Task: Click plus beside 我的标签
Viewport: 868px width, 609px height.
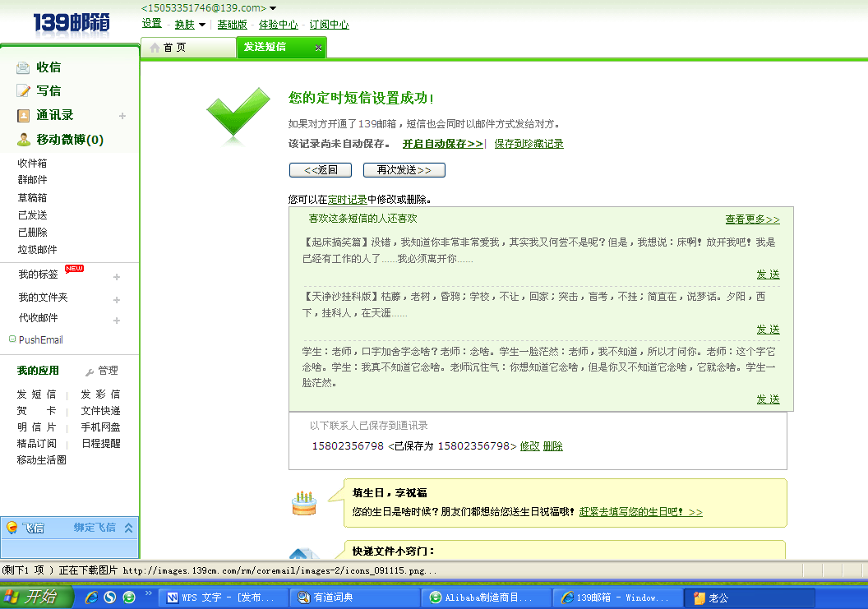Action: point(116,277)
